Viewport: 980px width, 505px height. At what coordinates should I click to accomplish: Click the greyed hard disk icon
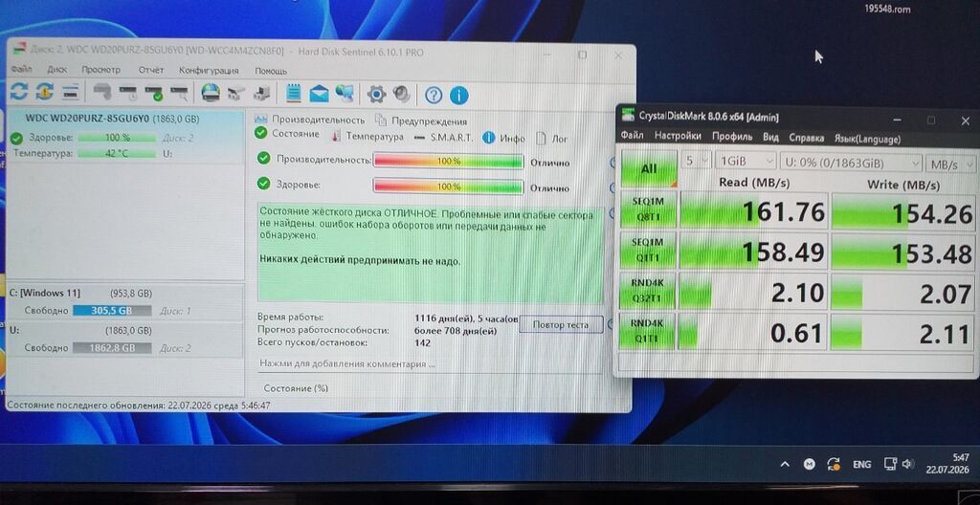[x=102, y=93]
